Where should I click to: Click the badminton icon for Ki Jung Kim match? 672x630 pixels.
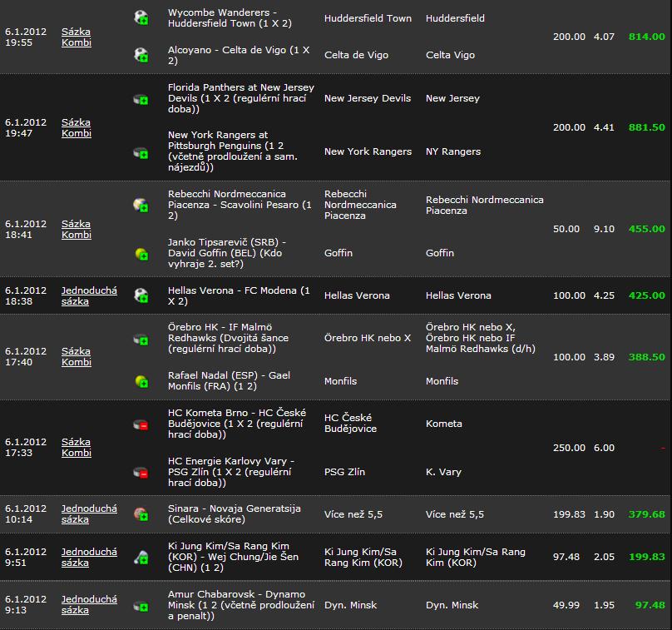coord(141,557)
